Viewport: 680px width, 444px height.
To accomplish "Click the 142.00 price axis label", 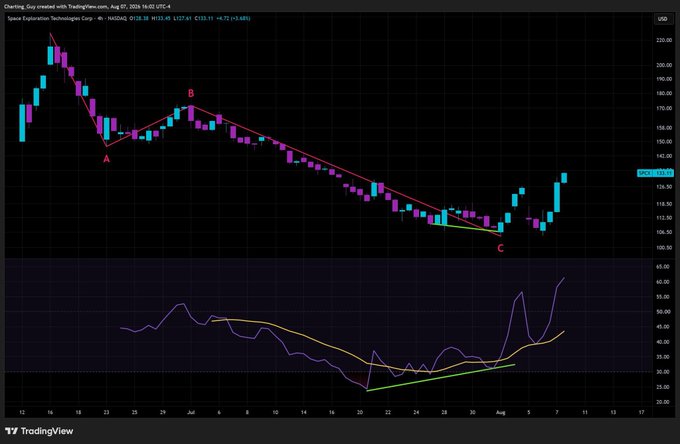I will [664, 156].
